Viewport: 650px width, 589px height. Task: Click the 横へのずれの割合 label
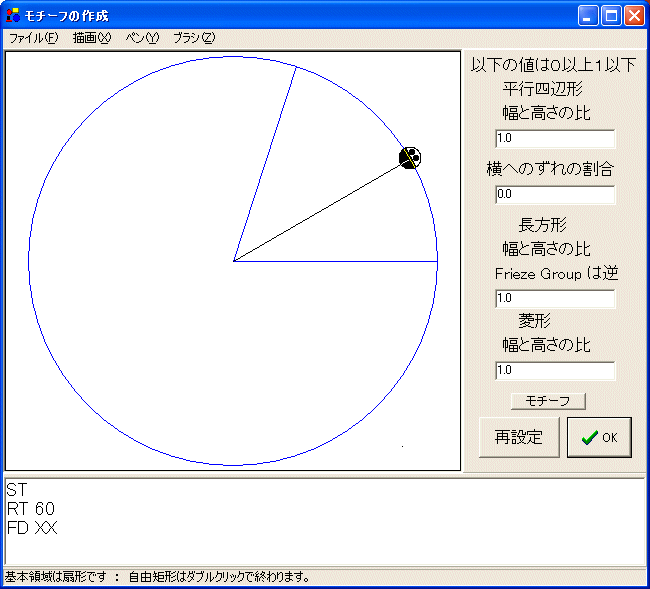click(550, 169)
